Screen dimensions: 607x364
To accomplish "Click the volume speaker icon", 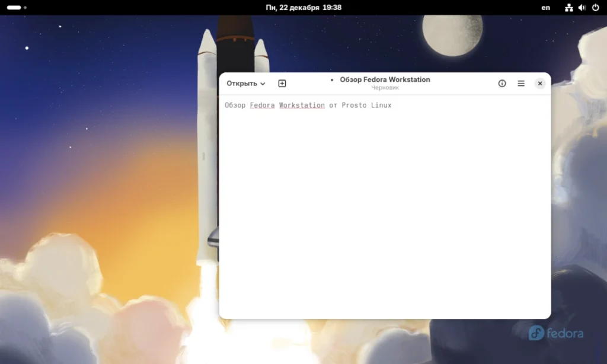I will pyautogui.click(x=582, y=7).
